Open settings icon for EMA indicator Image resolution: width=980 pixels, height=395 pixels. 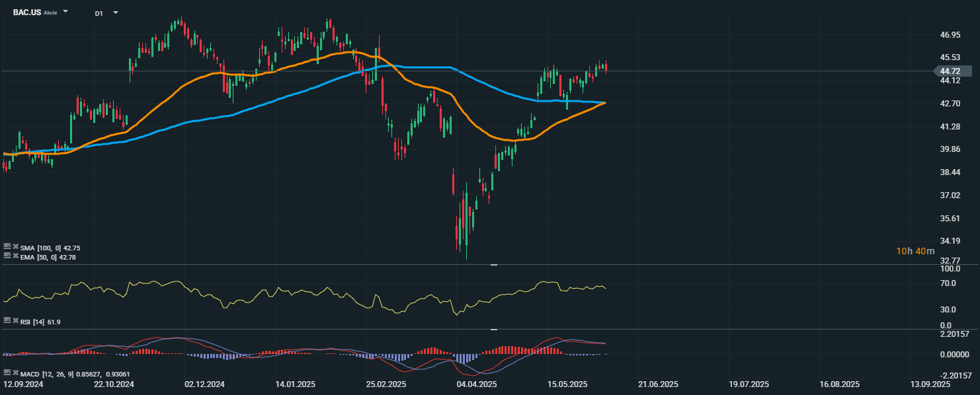click(x=7, y=256)
